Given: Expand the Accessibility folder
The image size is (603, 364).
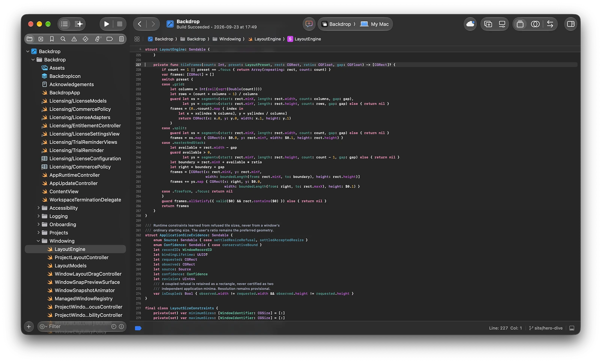Looking at the screenshot, I should (x=38, y=208).
